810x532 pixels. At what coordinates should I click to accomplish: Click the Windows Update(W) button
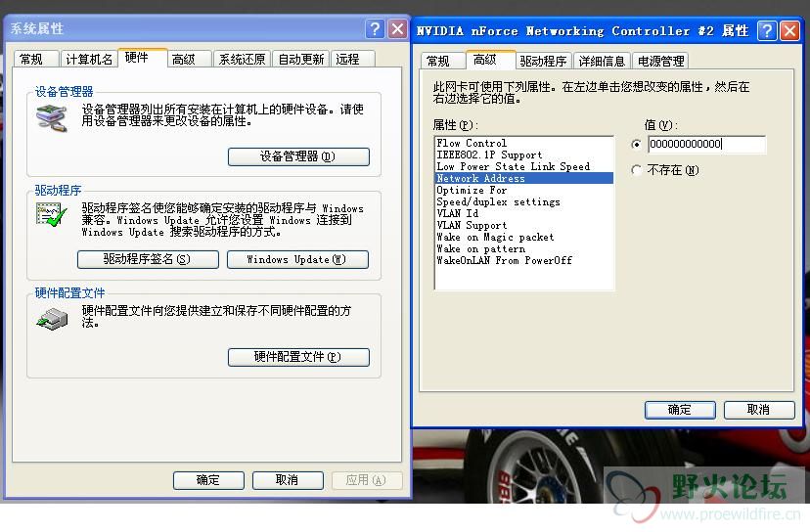(297, 259)
